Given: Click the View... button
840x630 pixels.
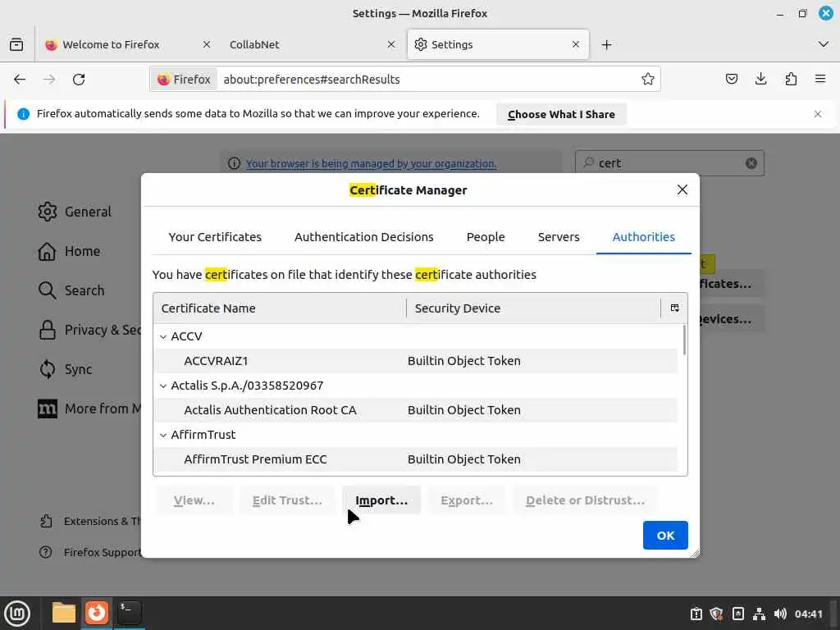Looking at the screenshot, I should pyautogui.click(x=194, y=500).
